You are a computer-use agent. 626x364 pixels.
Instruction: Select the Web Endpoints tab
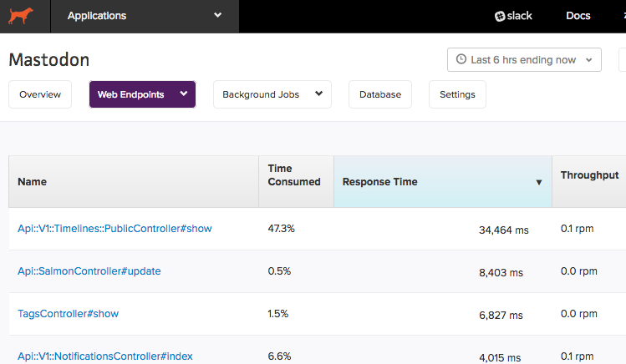click(x=143, y=94)
